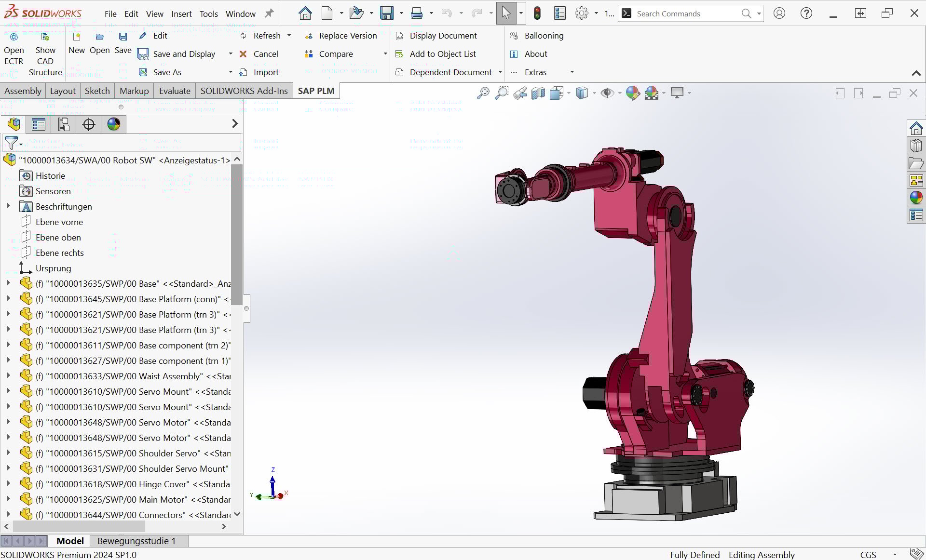Click the Section View icon
This screenshot has height=560, width=926.
pyautogui.click(x=538, y=93)
